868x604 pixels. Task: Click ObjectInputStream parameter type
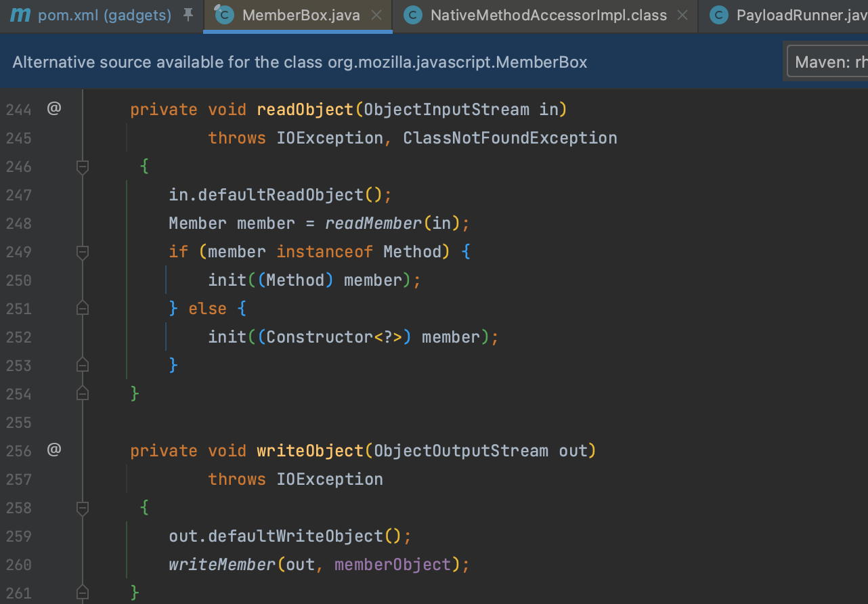point(447,110)
